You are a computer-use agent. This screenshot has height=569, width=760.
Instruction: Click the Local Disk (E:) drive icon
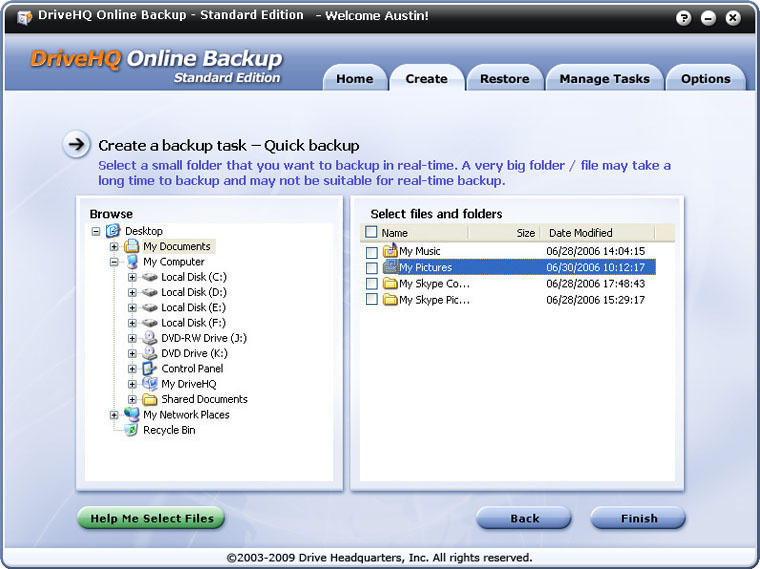(x=150, y=308)
